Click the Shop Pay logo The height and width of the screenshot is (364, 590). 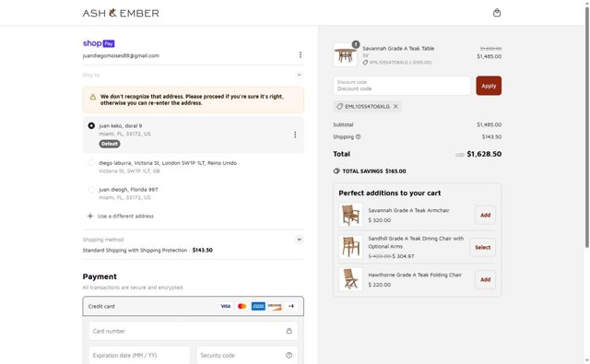click(x=99, y=43)
